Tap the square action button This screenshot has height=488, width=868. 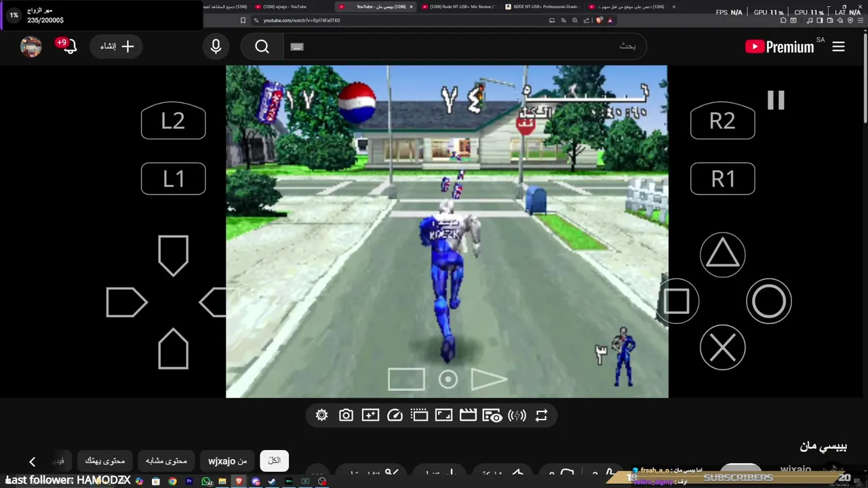(675, 302)
